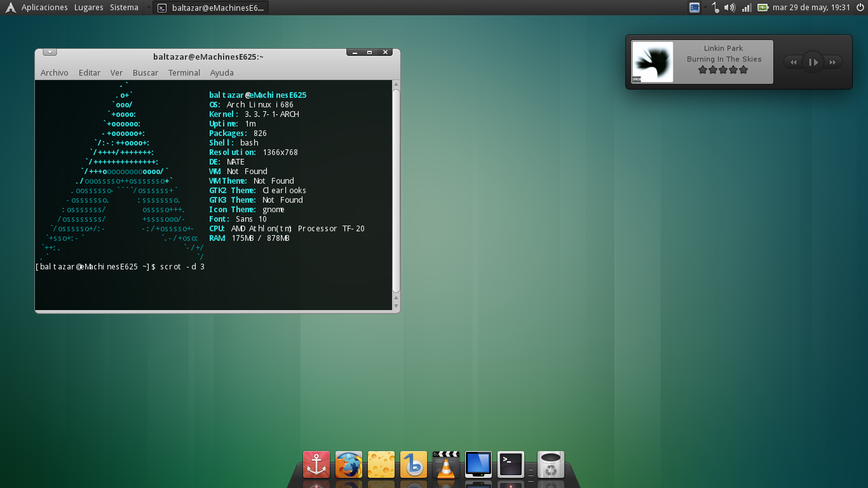Skip to next track in music widget
This screenshot has height=488, width=868.
click(833, 62)
